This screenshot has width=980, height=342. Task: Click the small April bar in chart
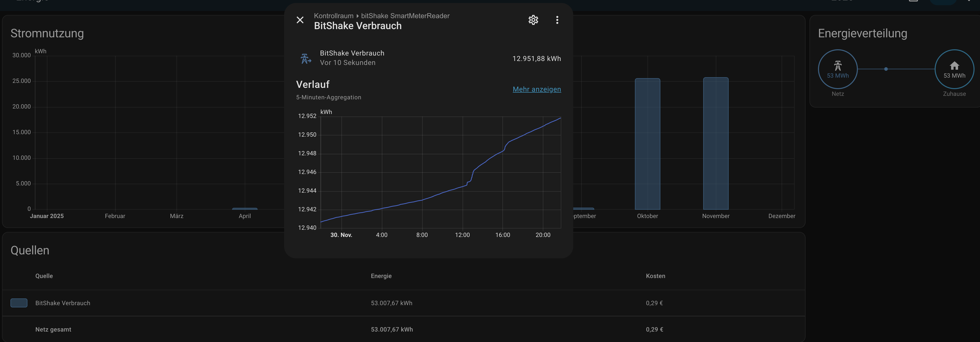245,209
